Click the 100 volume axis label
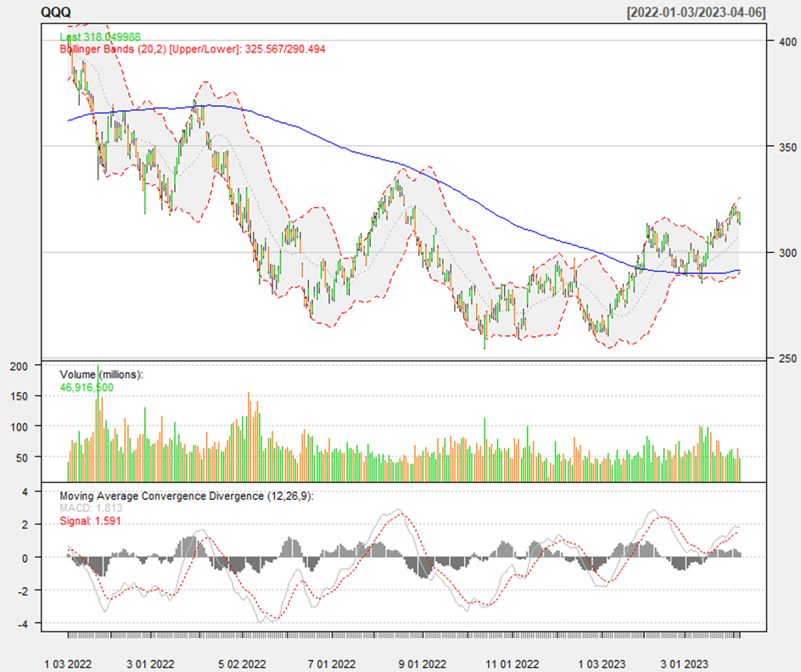The height and width of the screenshot is (672, 801). (x=20, y=427)
